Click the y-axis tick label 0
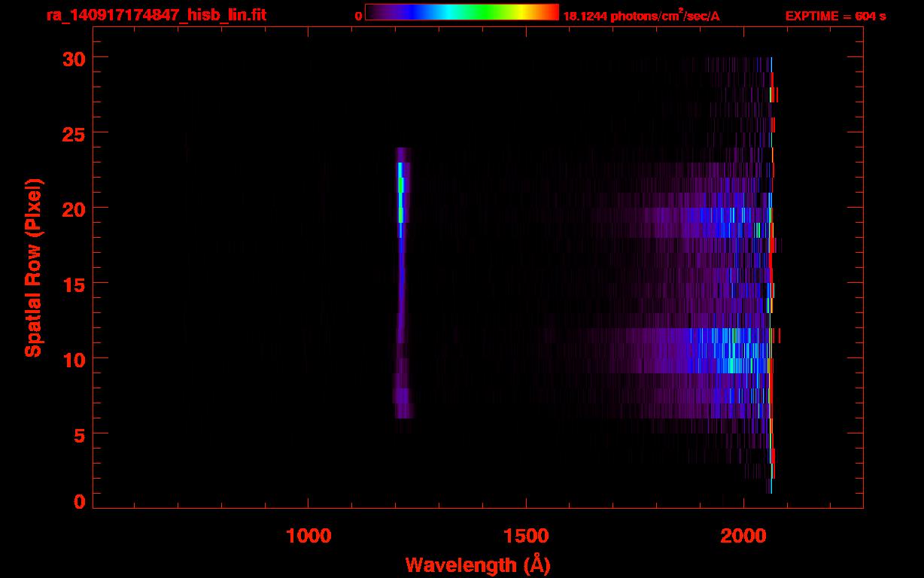 pos(79,501)
